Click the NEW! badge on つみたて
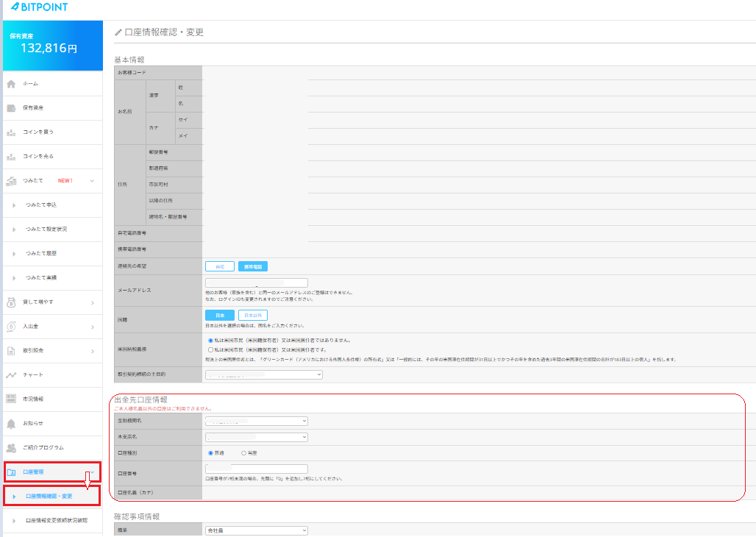Image resolution: width=756 pixels, height=537 pixels. point(65,181)
